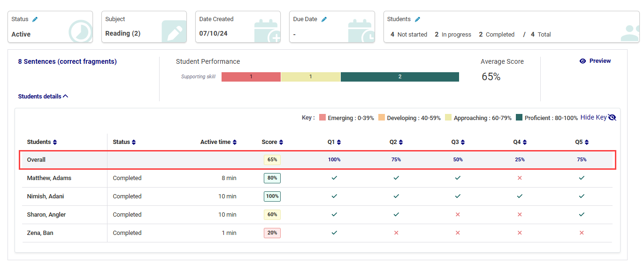Sort by the Students column arrows
The image size is (644, 264).
point(55,142)
